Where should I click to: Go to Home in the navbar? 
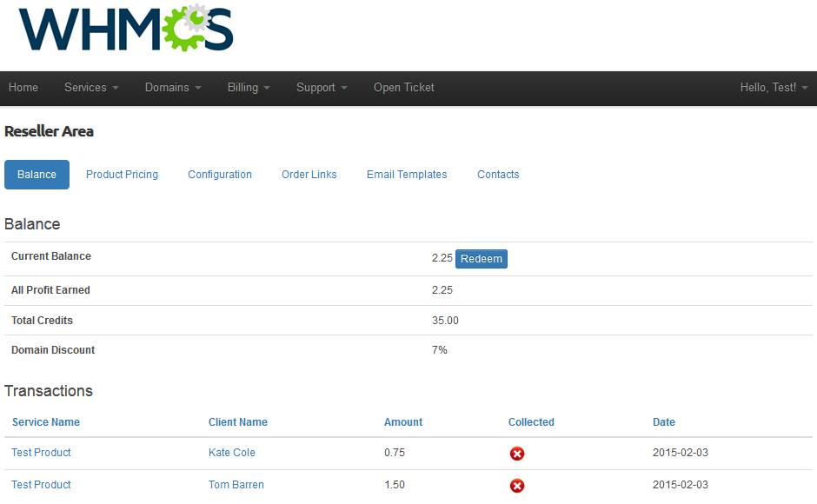pyautogui.click(x=23, y=88)
